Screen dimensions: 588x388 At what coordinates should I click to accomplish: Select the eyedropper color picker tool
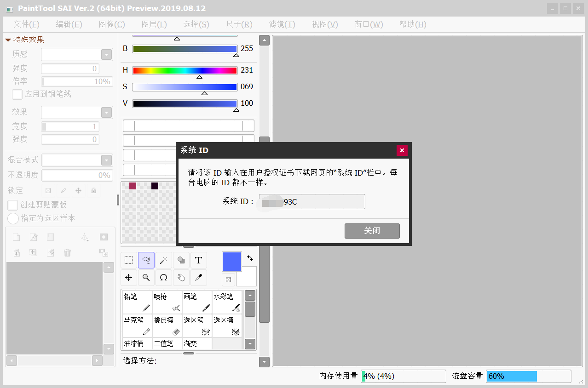coord(199,278)
